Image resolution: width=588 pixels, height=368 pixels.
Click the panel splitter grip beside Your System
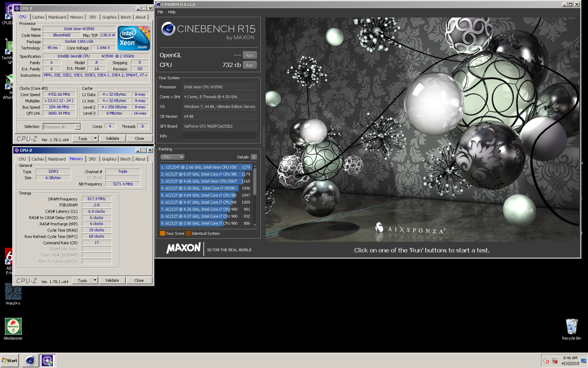coord(264,137)
